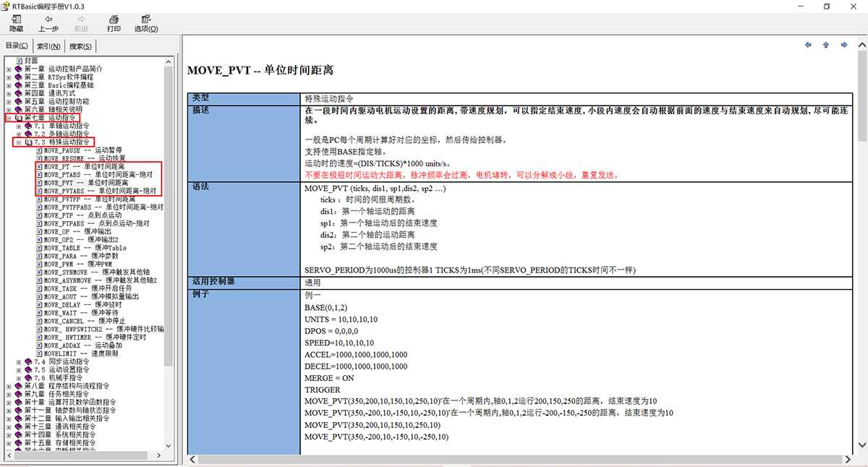Open the MOVE_WAIT -- 缓冲等待 topic
868x467 pixels.
click(82, 313)
